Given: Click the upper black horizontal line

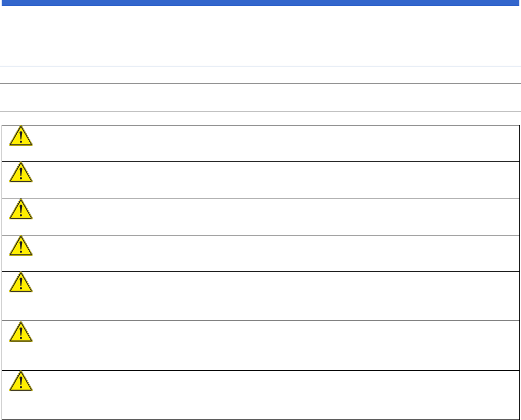Looking at the screenshot, I should point(260,83).
